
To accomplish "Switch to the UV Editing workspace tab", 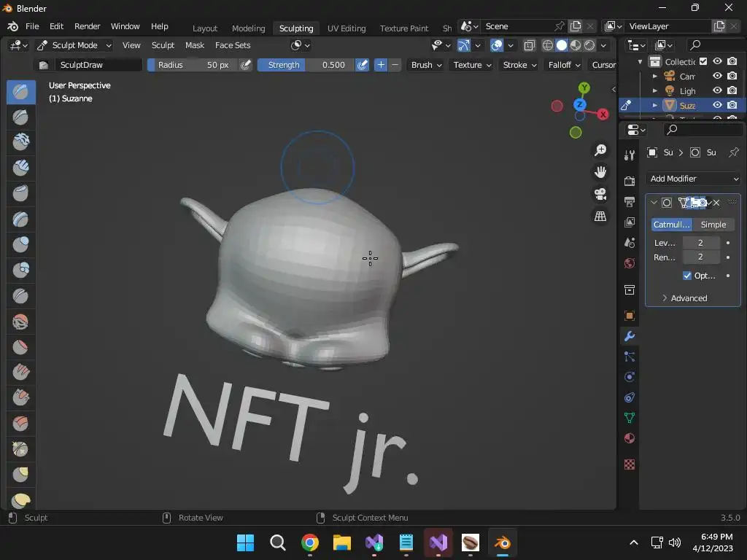I will (347, 28).
